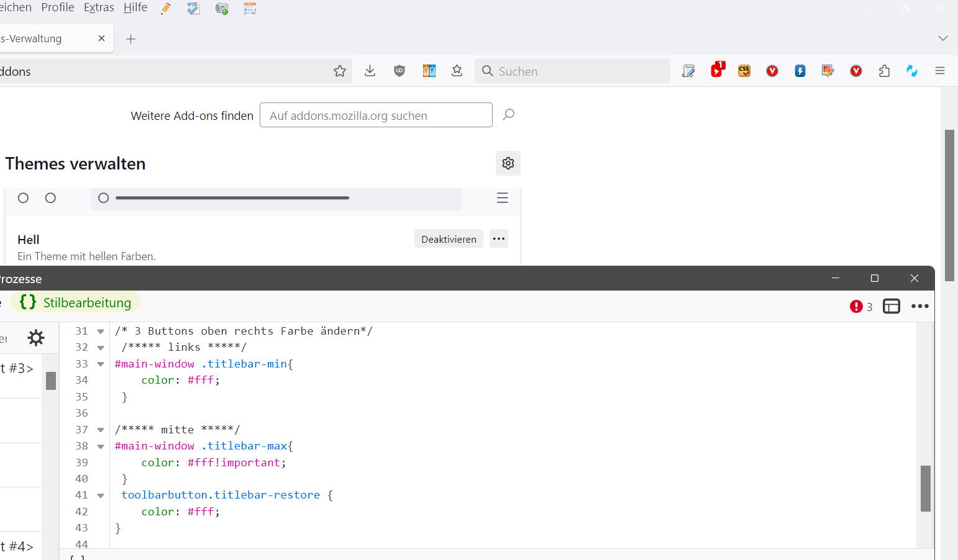Open the Extensions puzzle piece icon
This screenshot has width=958, height=560.
[884, 71]
